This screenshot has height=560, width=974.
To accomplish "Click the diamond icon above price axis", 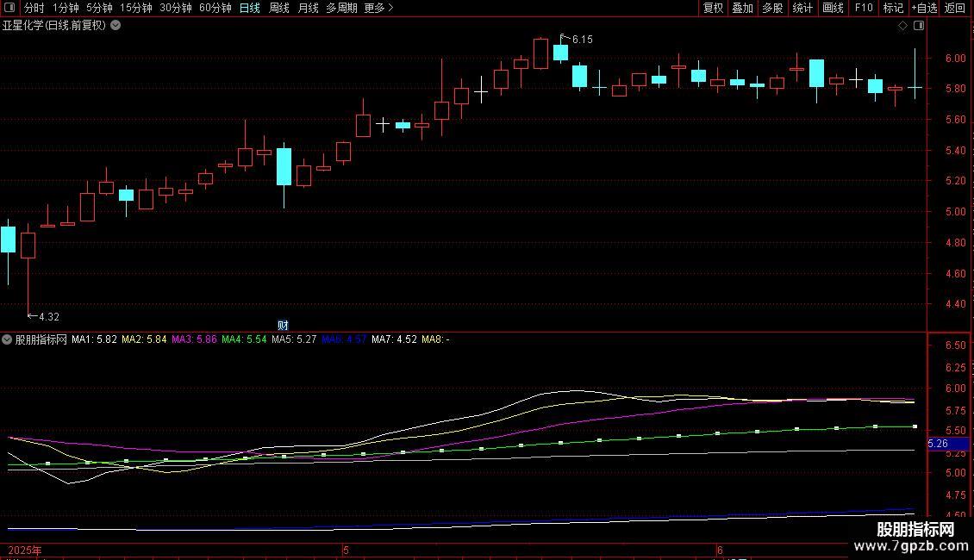I will (x=902, y=26).
